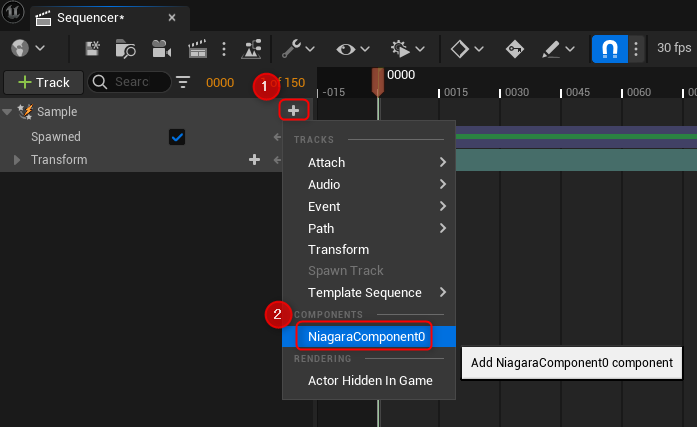
Task: Click the plus button on Sample track
Action: click(293, 111)
